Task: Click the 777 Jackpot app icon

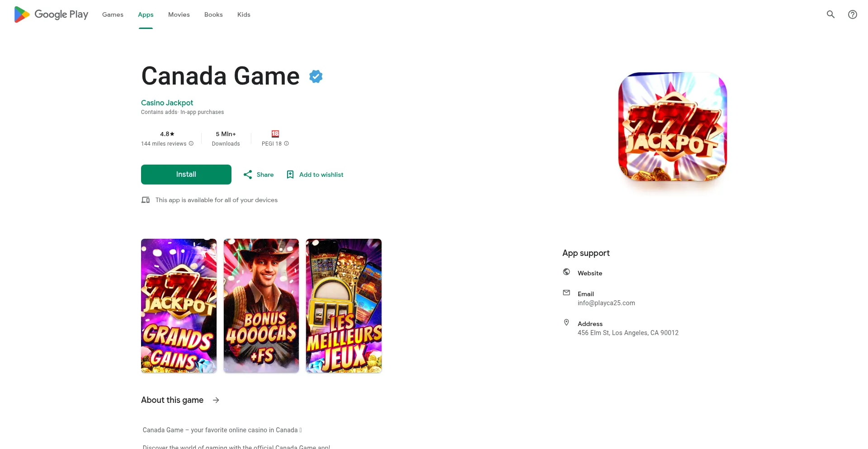Action: click(x=673, y=127)
